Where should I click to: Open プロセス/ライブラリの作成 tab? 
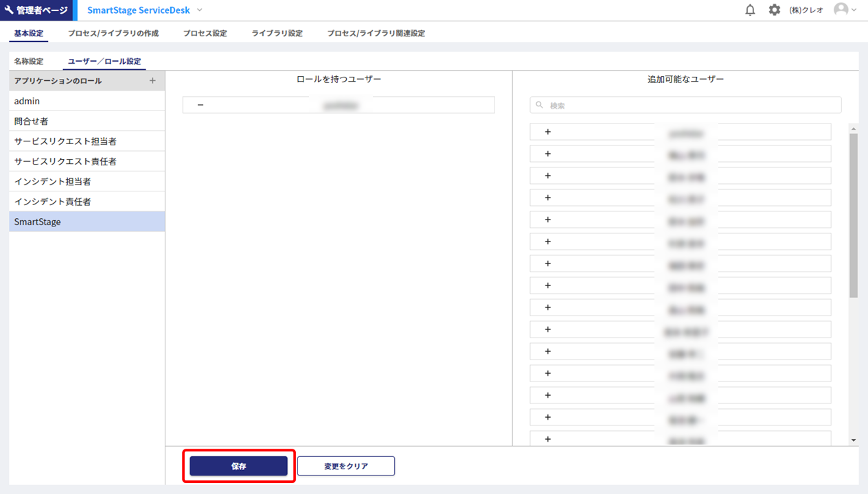pyautogui.click(x=113, y=33)
